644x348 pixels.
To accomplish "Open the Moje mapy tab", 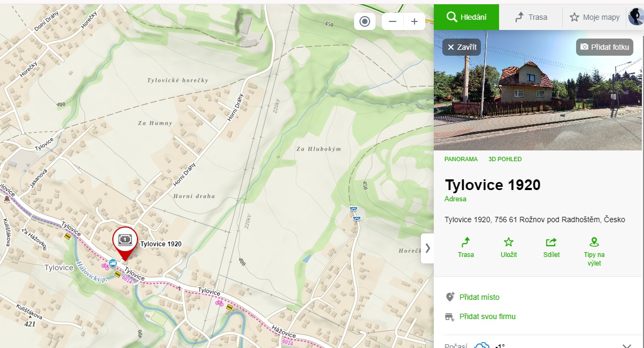I will (594, 17).
